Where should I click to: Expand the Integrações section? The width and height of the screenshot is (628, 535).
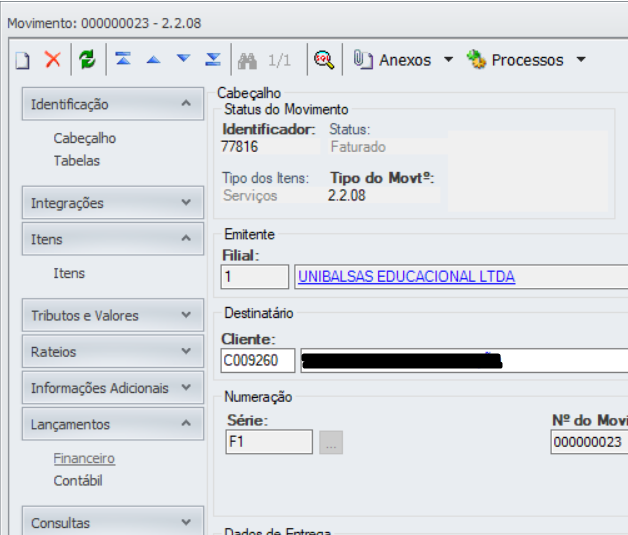[185, 203]
